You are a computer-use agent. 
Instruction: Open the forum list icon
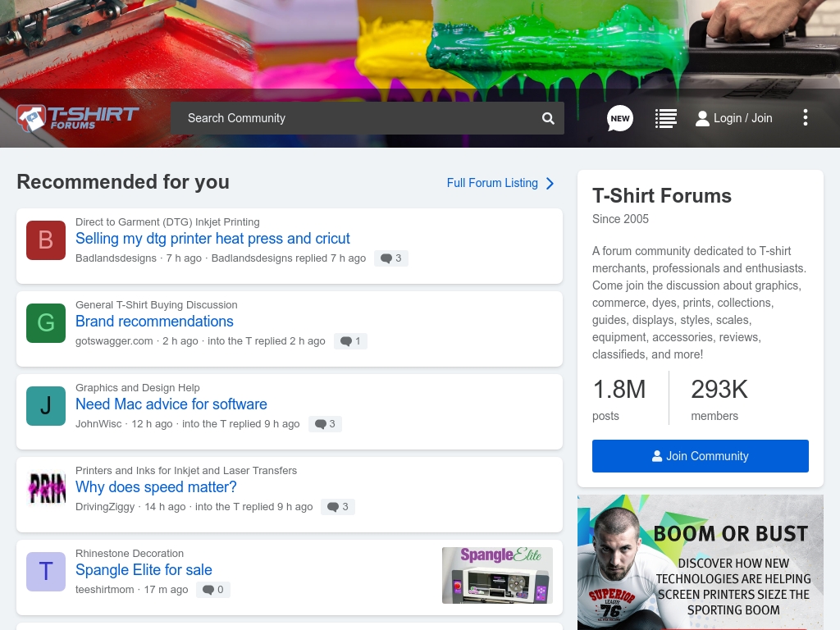(665, 118)
